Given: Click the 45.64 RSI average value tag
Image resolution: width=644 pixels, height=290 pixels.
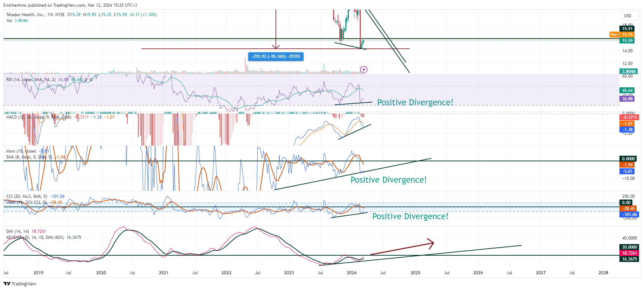Looking at the screenshot, I should click(x=627, y=90).
